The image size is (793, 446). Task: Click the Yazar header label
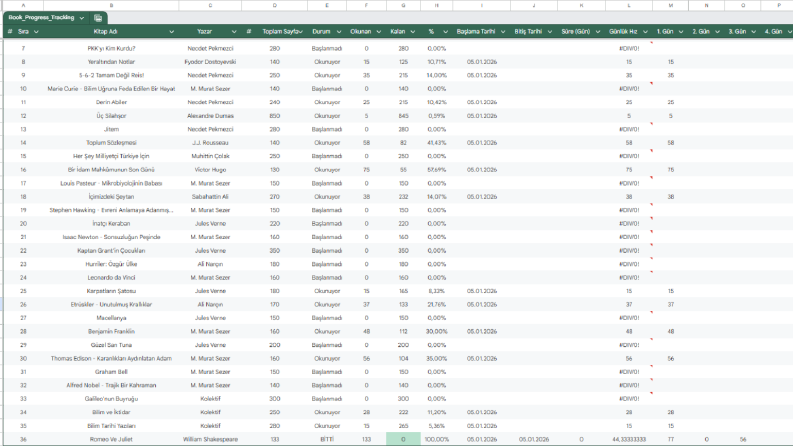204,31
